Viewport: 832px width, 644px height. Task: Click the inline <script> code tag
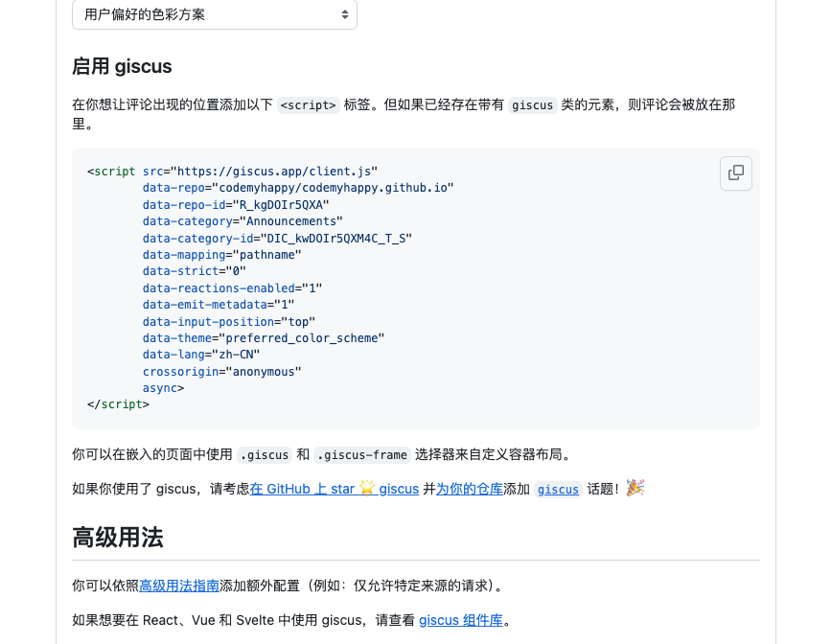(309, 105)
